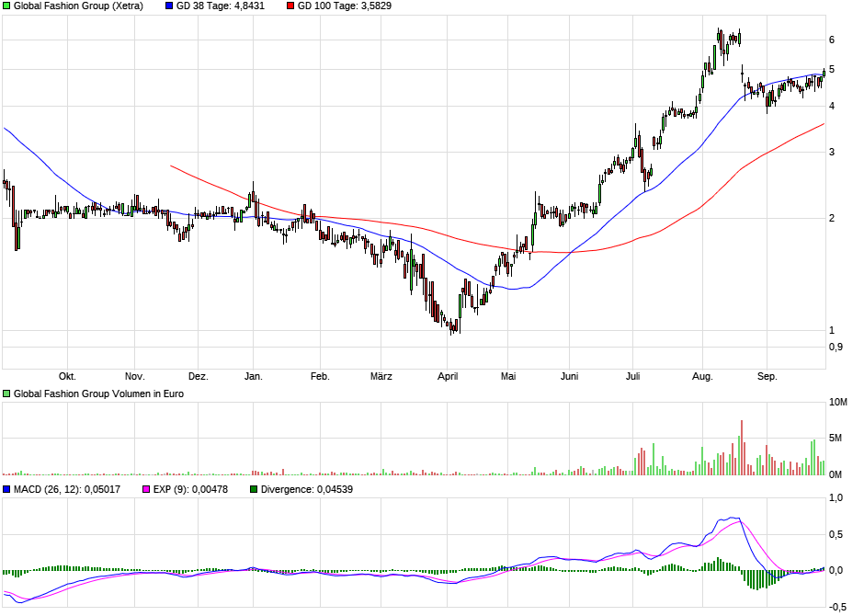
Task: Click the price axis value '1'
Action: (x=832, y=331)
